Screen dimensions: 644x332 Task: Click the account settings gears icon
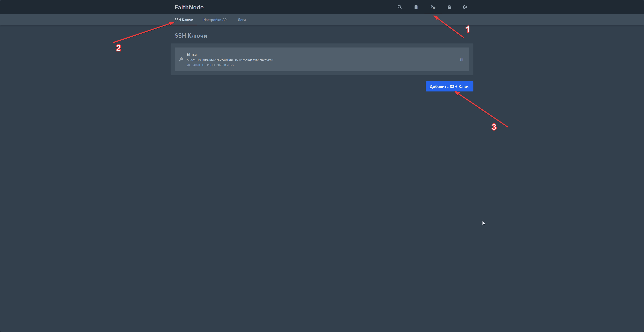[x=433, y=7]
